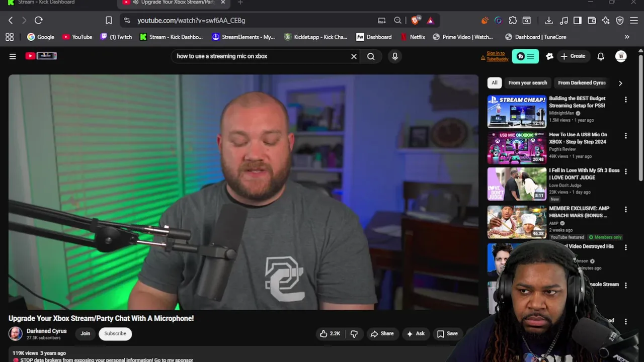Viewport: 644px width, 362px height.
Task: Bookmark this page using bookmark icon
Action: pos(109,20)
